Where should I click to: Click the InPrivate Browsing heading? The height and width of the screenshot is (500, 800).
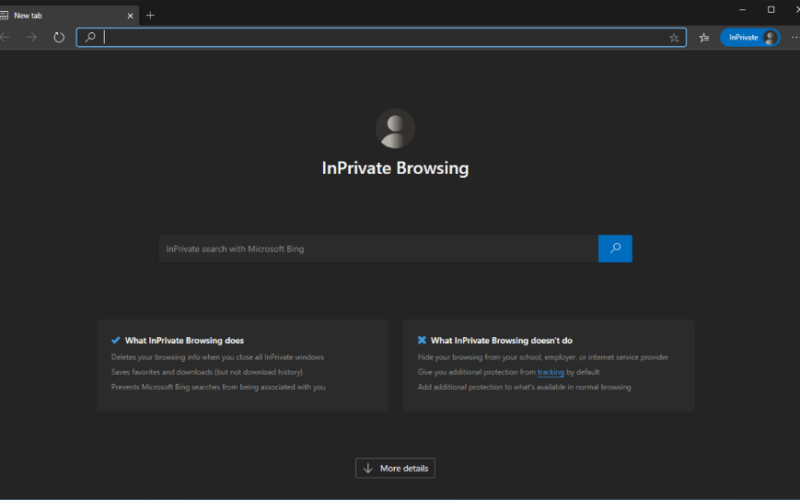click(x=395, y=168)
